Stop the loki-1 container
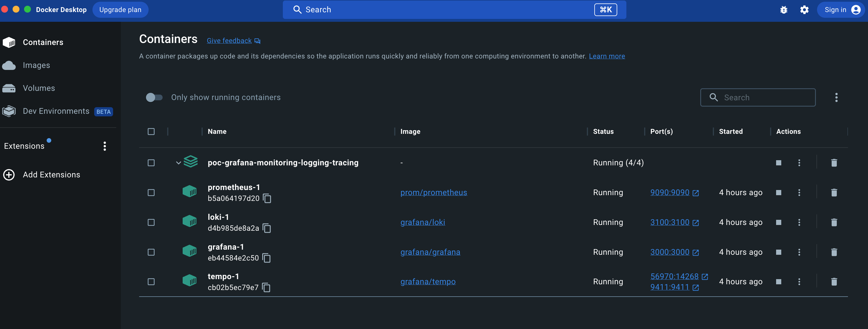 [x=778, y=222]
